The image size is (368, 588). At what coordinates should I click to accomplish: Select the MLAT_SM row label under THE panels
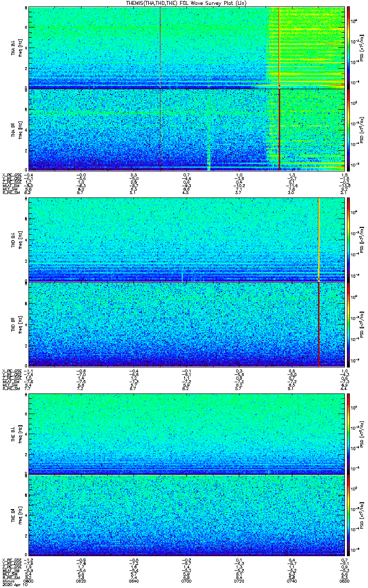(x=11, y=571)
